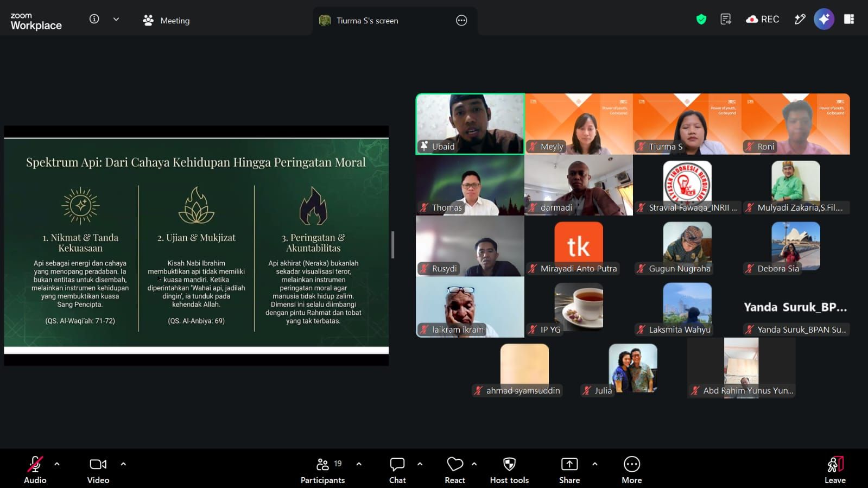This screenshot has height=488, width=868.
Task: Unmute microphone with Audio button
Action: [35, 470]
